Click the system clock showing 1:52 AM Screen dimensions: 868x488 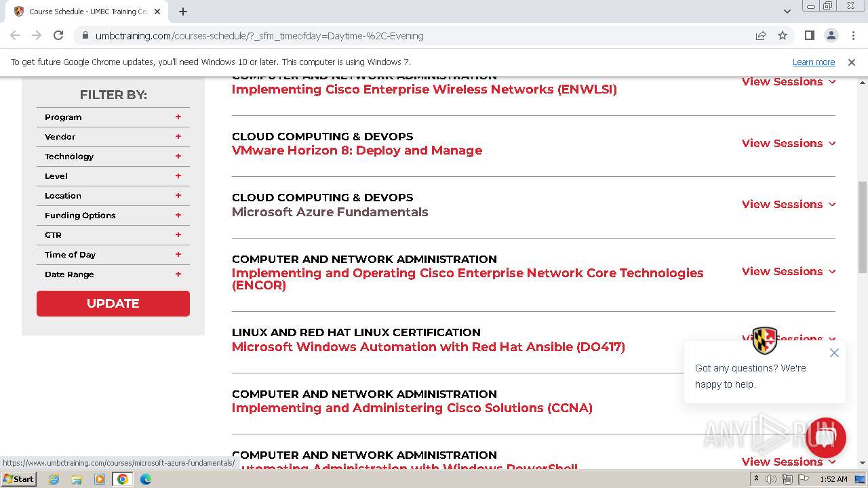[x=833, y=479]
